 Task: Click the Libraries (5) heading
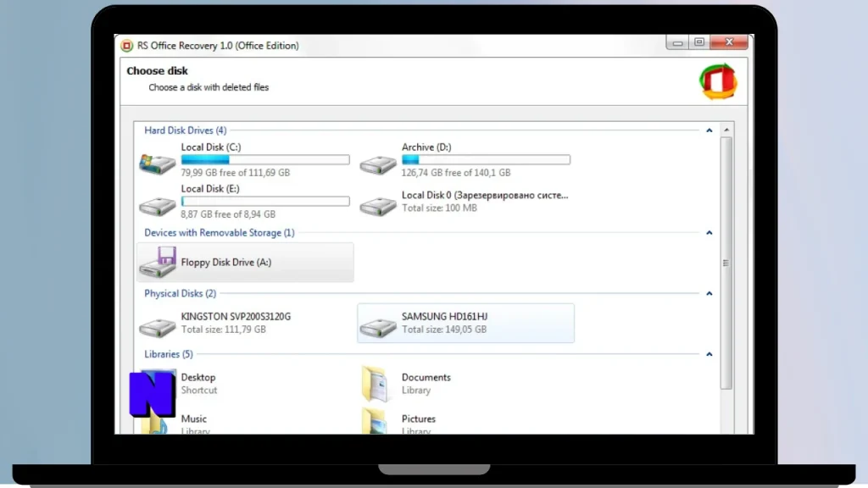169,355
